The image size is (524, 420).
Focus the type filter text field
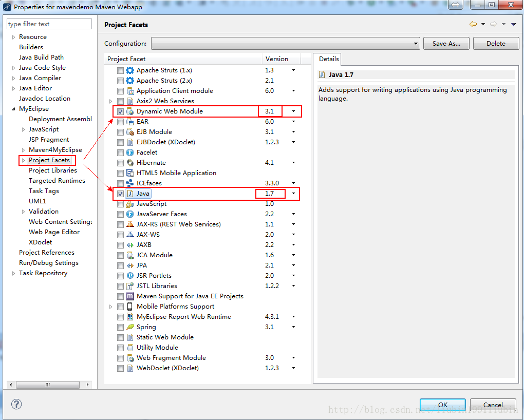[x=49, y=24]
